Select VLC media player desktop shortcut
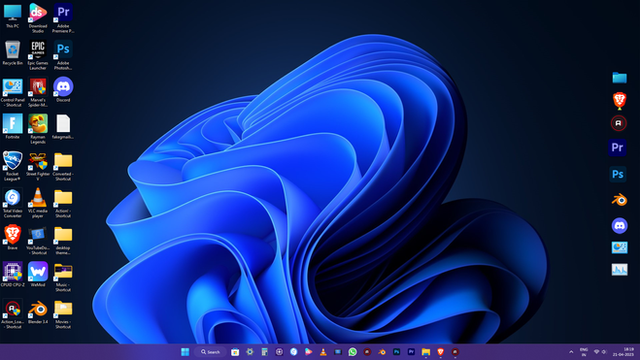The width and height of the screenshot is (640, 360). coord(38,203)
